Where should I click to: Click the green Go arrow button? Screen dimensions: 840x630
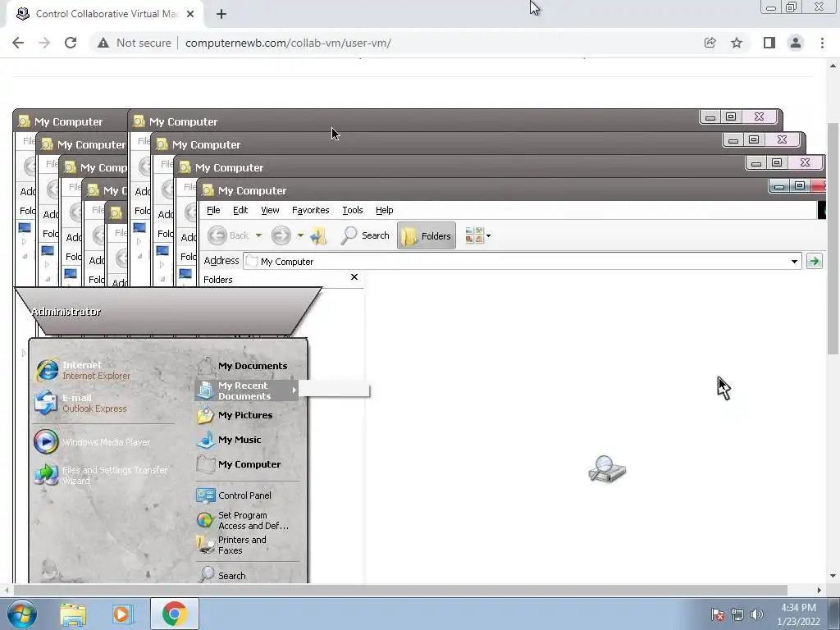point(815,261)
